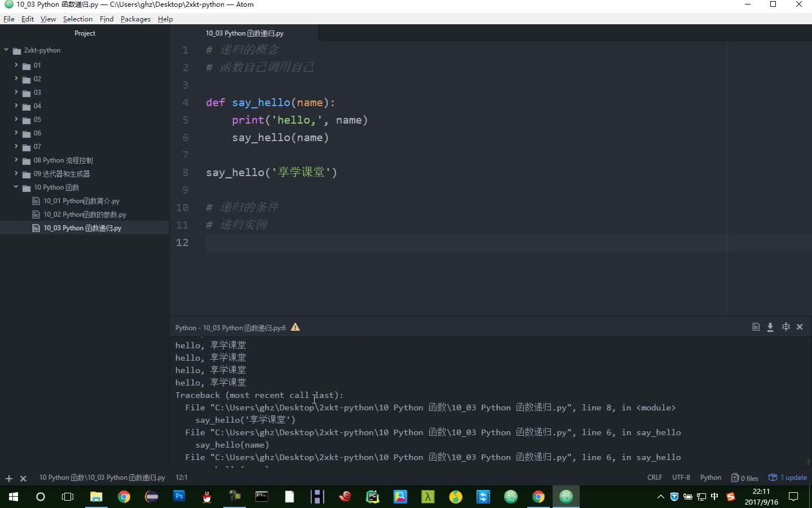The height and width of the screenshot is (508, 812).
Task: Close the Python script output panel
Action: tap(800, 327)
